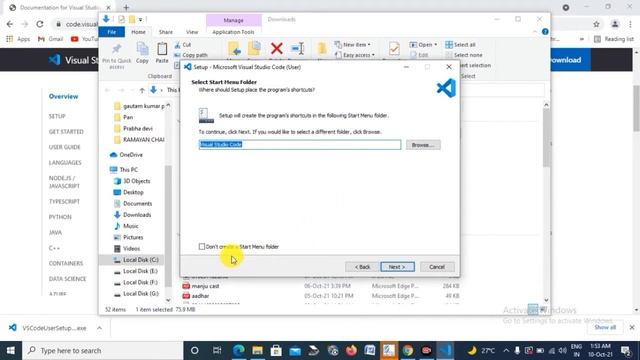Open the Quick Access Toolbar customize dropdown
640x360 pixels.
(140, 20)
